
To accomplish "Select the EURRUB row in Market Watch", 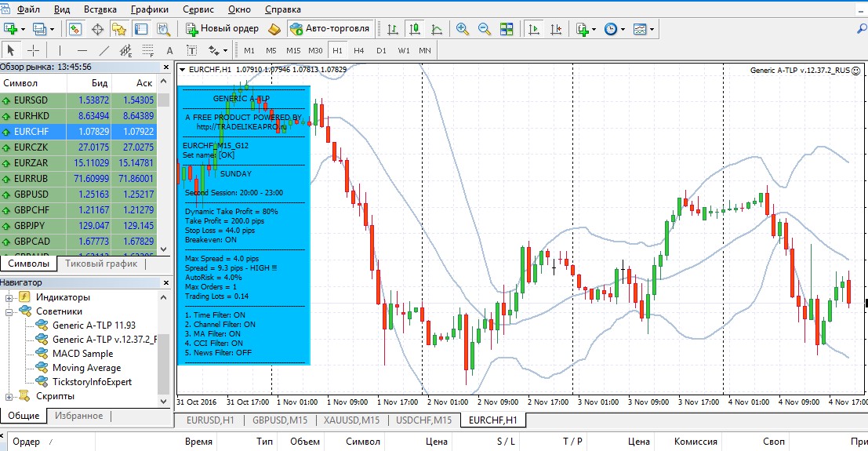I will pyautogui.click(x=78, y=179).
